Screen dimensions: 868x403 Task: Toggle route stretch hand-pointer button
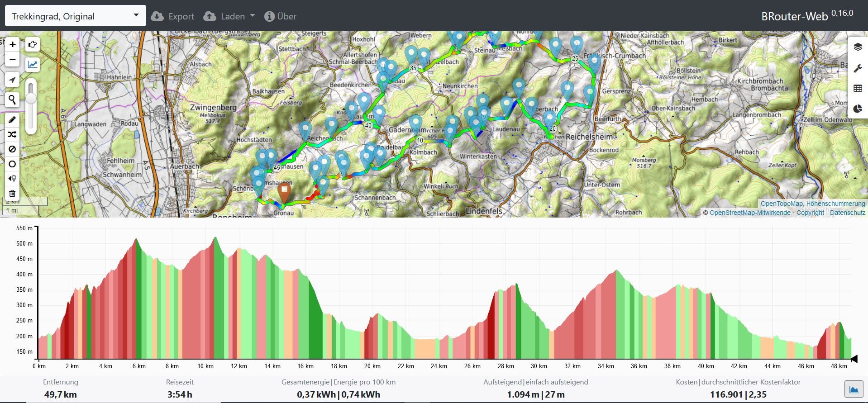[x=33, y=44]
